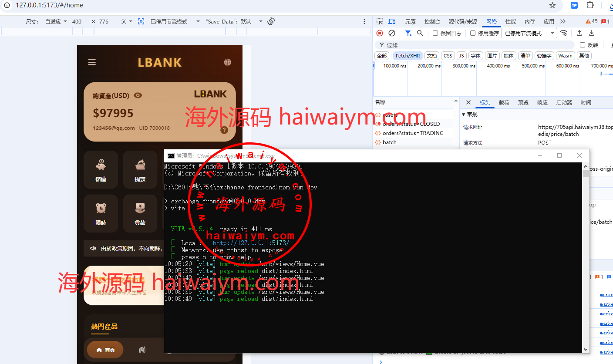Click the address bar showing 127.0.0.1:5173
The image size is (613, 364).
coord(279,5)
